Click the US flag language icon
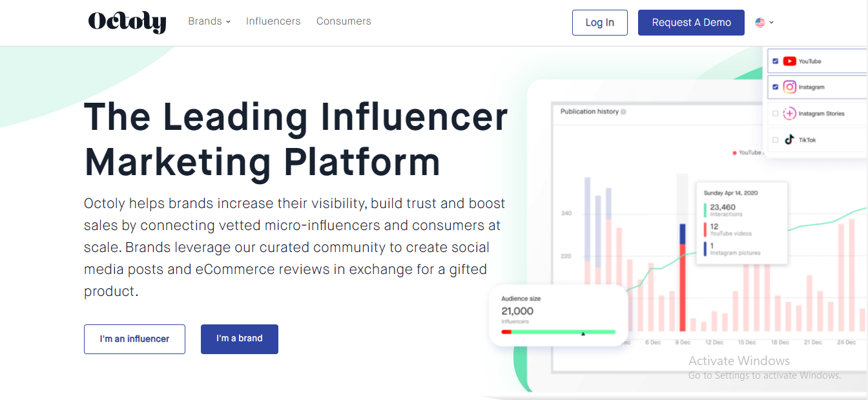 [760, 23]
